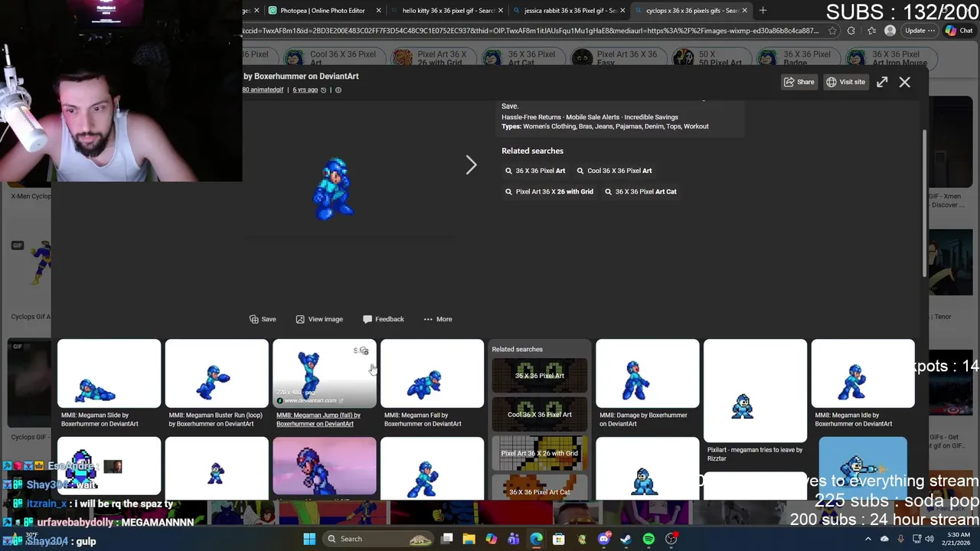Open 'MM8: Megaman Idle' thumbnail
Viewport: 980px width, 551px height.
tap(863, 373)
